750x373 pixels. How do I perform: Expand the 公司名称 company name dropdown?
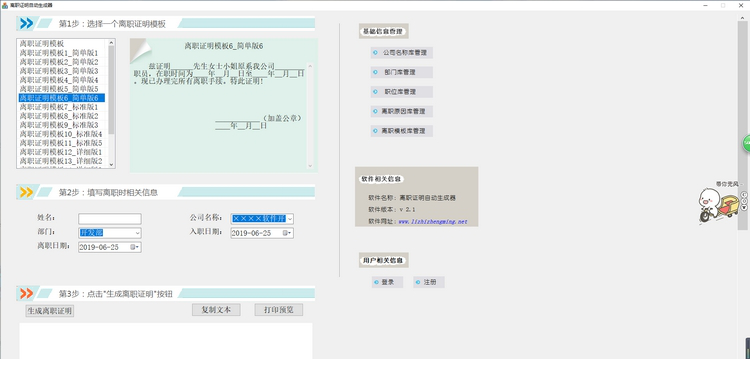click(x=289, y=219)
